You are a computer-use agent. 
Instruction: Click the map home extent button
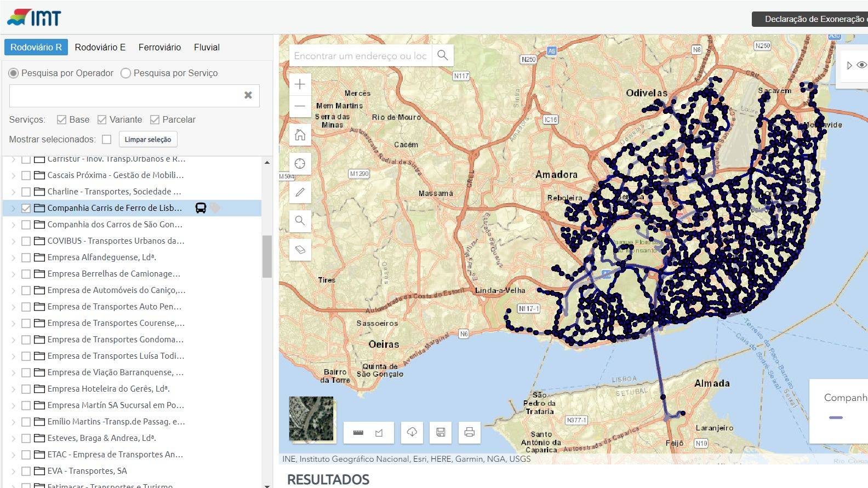300,135
